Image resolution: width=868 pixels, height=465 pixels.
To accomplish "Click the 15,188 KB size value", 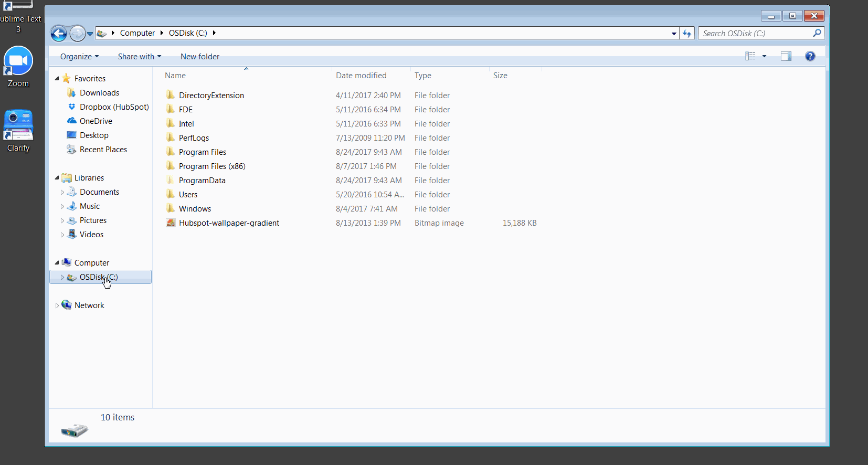I will [x=520, y=223].
